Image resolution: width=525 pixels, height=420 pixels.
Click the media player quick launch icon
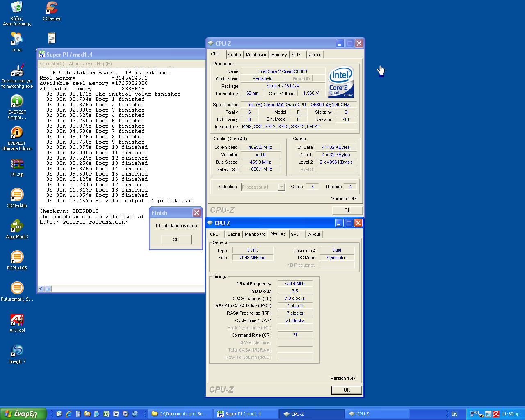point(126,414)
